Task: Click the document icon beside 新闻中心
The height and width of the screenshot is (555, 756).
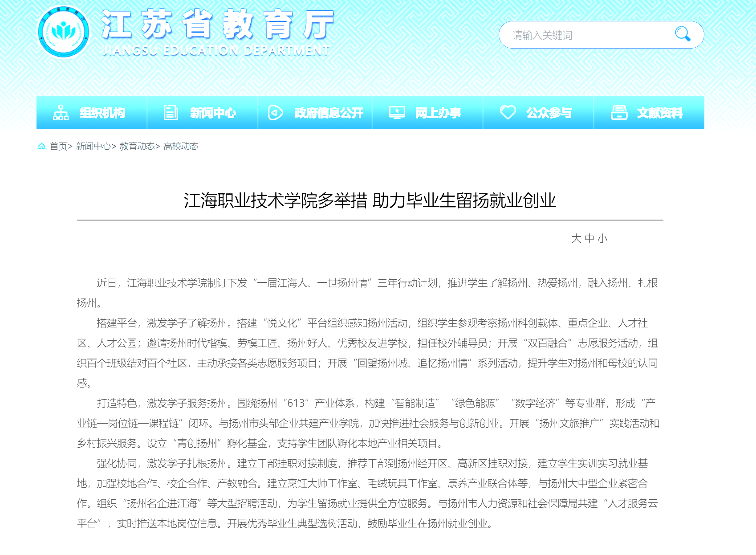Action: [x=171, y=113]
